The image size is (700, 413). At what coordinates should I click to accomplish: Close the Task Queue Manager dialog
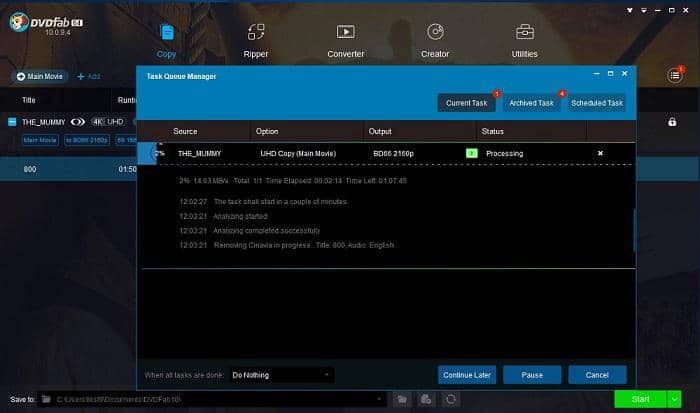coord(625,74)
